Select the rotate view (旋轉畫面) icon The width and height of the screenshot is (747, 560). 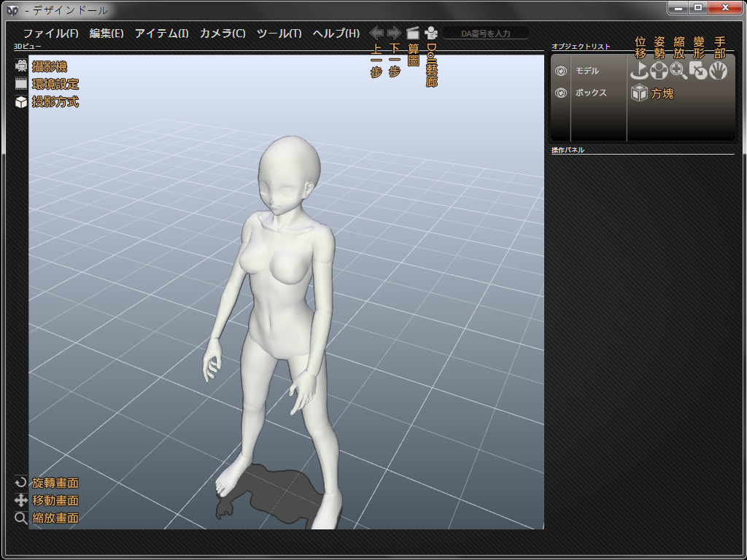tap(21, 483)
